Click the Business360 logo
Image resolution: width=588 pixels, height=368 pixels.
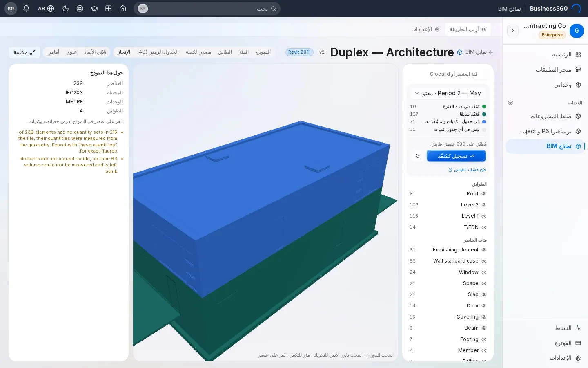point(555,9)
